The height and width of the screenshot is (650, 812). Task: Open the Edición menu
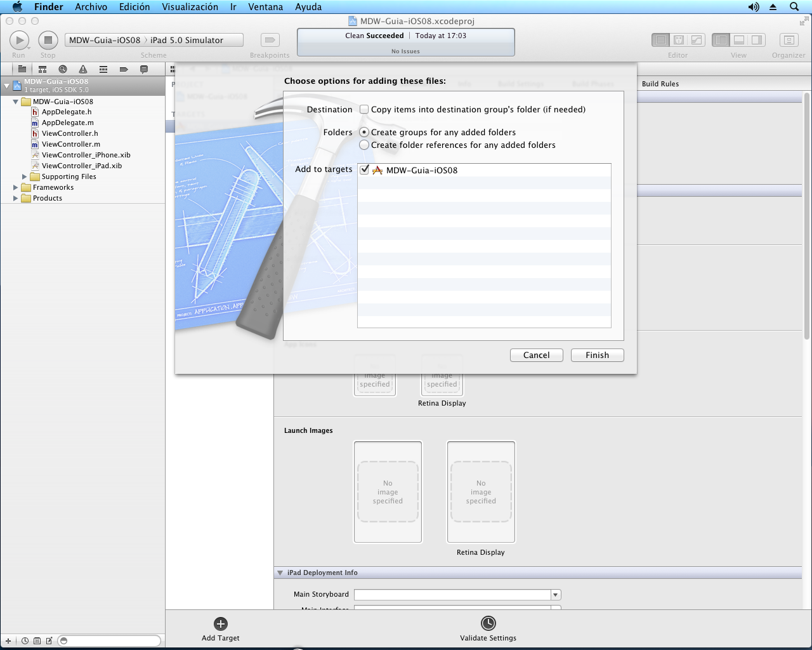pyautogui.click(x=134, y=7)
